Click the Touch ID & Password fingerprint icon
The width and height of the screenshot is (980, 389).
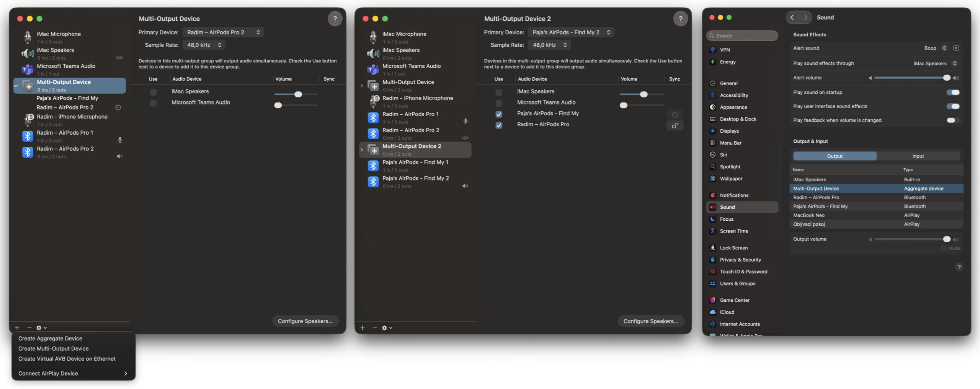(712, 272)
